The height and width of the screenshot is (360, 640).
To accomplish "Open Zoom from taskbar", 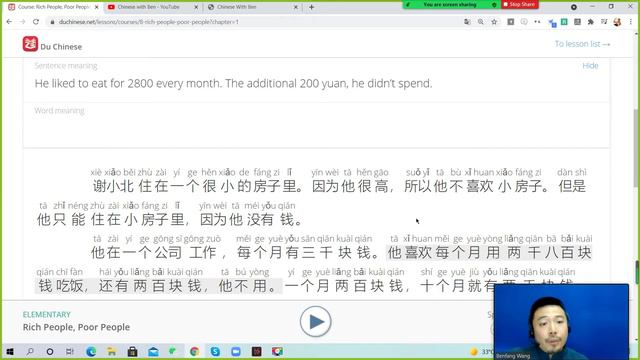I will pos(236,351).
